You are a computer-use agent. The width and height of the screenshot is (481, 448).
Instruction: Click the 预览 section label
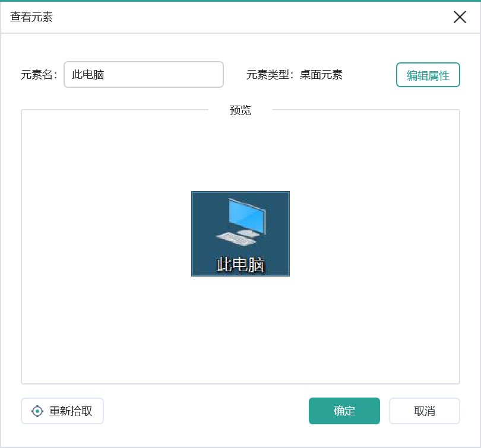click(240, 110)
